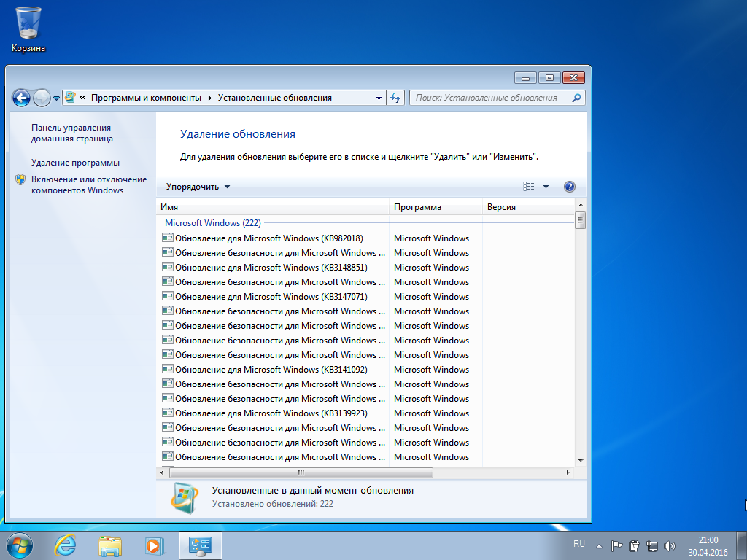Click the icon of update KB3139923
Screen dimensions: 747x560
point(167,413)
